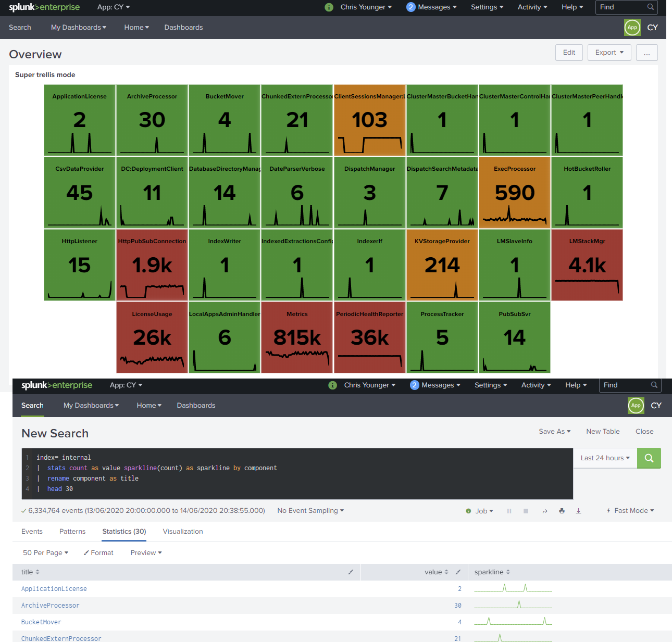Click the export download icon

[x=578, y=511]
